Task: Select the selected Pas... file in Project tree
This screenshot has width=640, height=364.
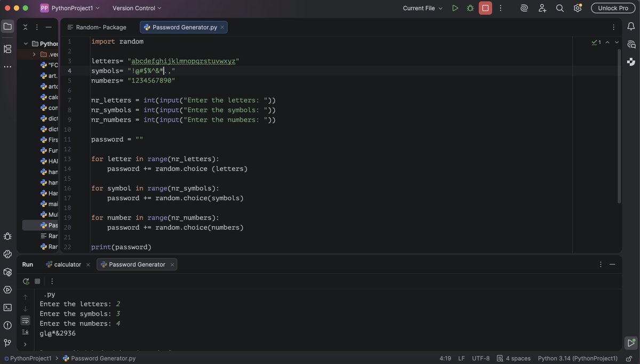Action: (x=40, y=225)
